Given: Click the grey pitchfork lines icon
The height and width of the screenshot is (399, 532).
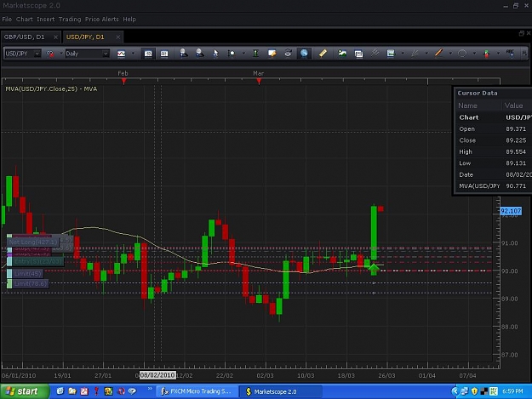Looking at the screenshot, I should click(x=375, y=54).
